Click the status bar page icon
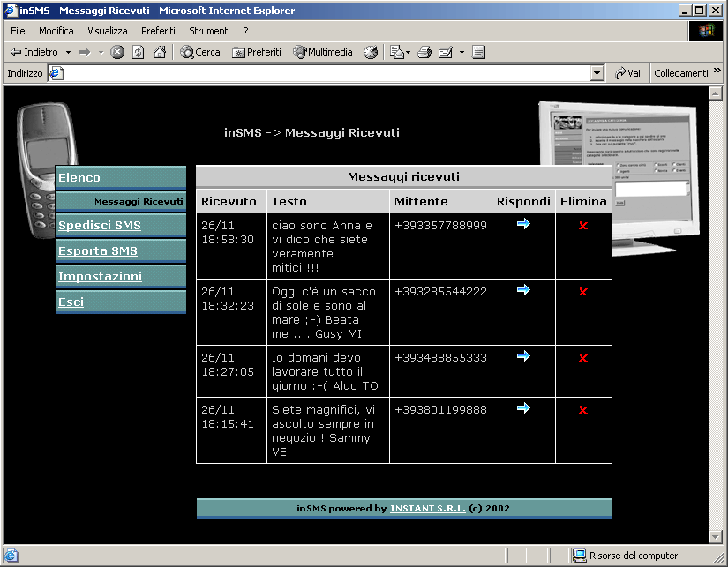The height and width of the screenshot is (567, 728). 11,556
